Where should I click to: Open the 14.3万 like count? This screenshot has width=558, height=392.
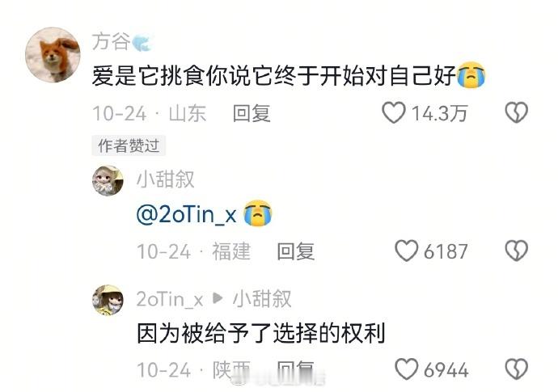tap(439, 113)
